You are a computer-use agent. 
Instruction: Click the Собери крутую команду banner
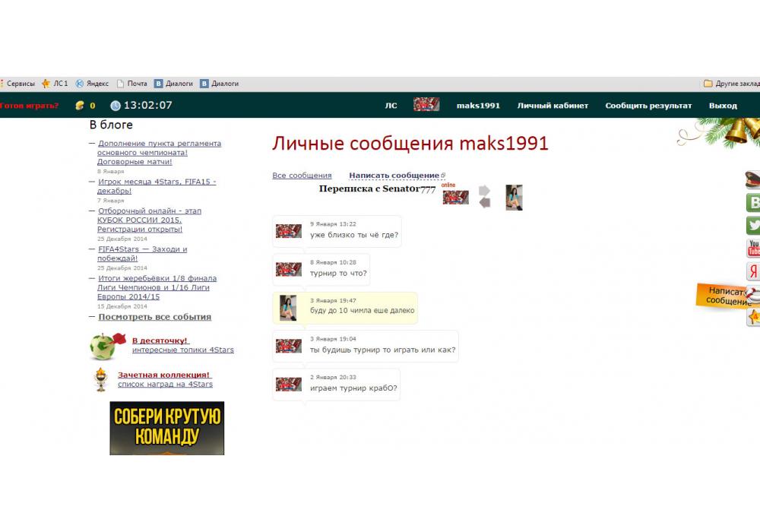[167, 428]
